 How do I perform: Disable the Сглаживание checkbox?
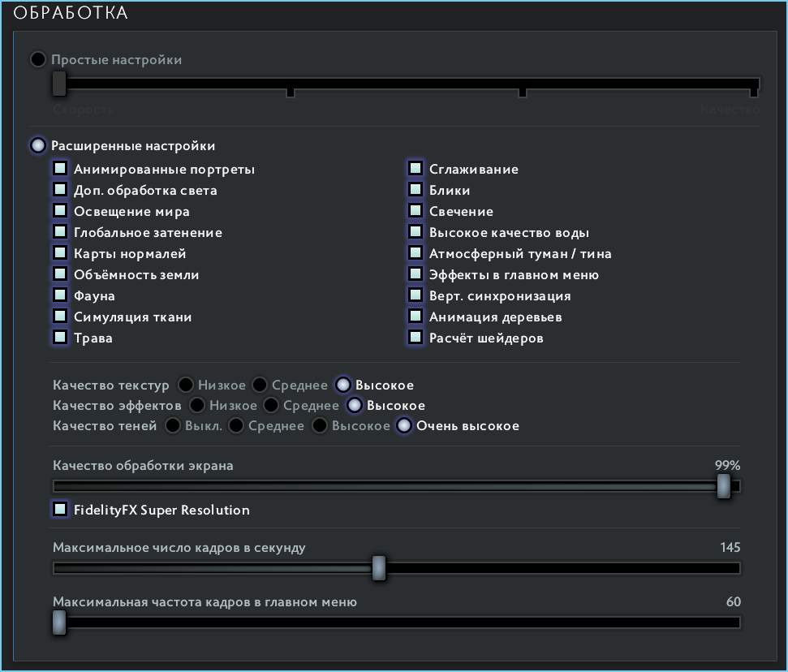pos(416,169)
